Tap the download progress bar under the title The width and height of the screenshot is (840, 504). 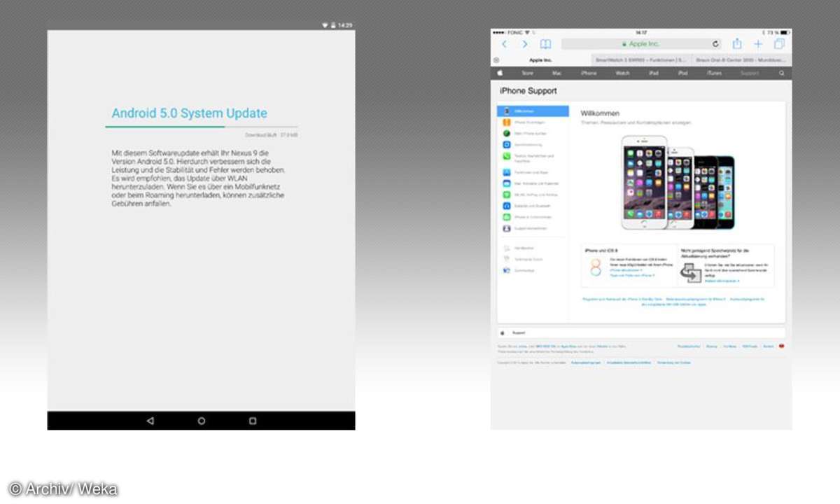[x=202, y=127]
